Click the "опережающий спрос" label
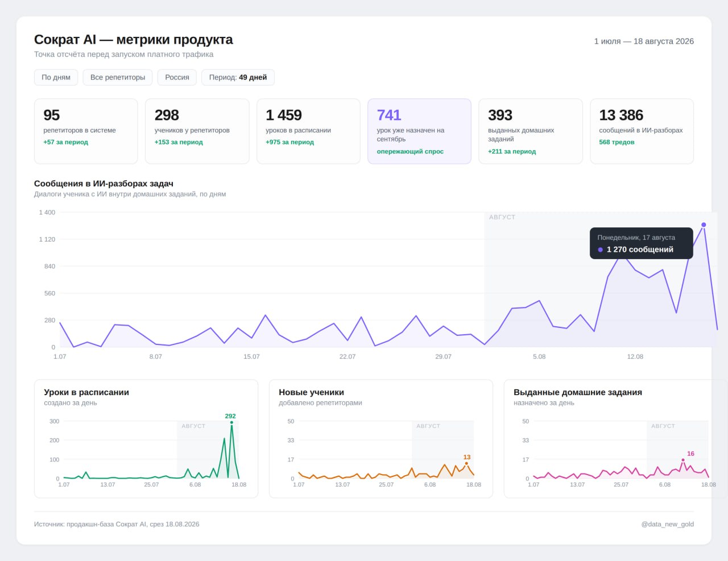The image size is (728, 561). click(410, 152)
